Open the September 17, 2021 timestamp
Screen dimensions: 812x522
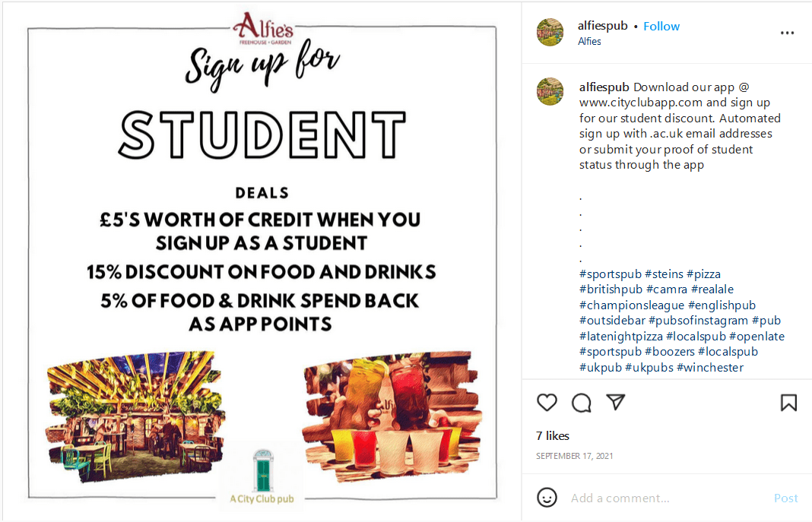pyautogui.click(x=574, y=457)
